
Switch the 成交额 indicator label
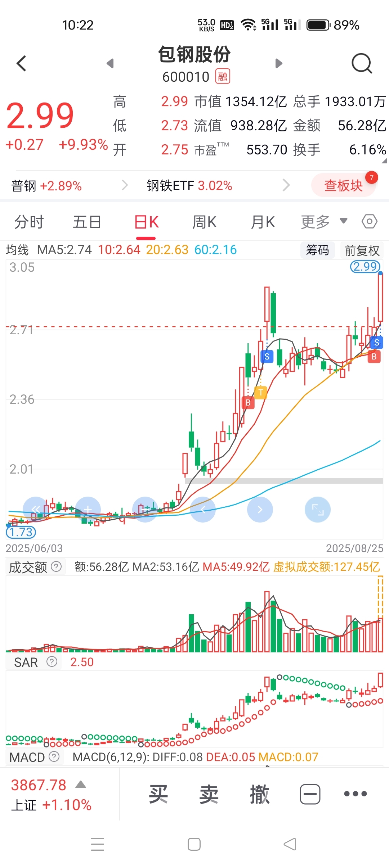tap(28, 567)
